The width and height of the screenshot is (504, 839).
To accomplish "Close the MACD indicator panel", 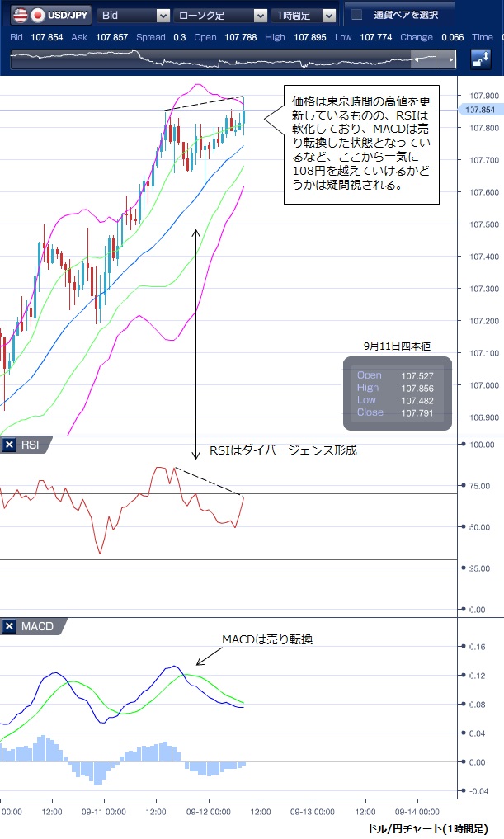I will [x=10, y=627].
